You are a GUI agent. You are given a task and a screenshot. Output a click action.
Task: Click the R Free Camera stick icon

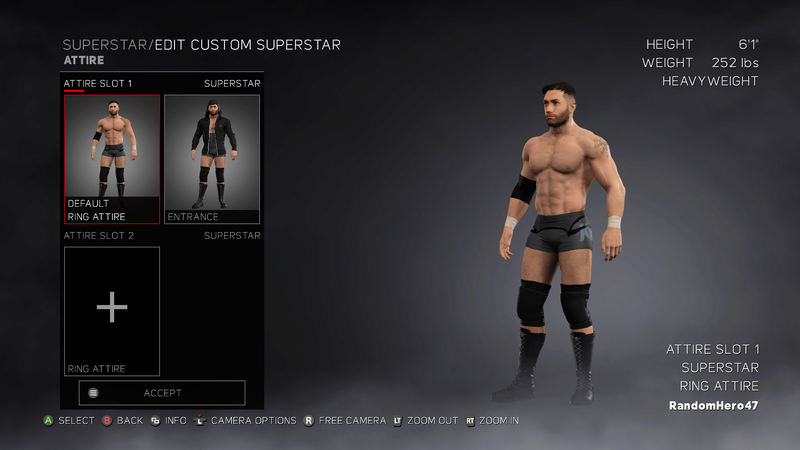[x=309, y=420]
